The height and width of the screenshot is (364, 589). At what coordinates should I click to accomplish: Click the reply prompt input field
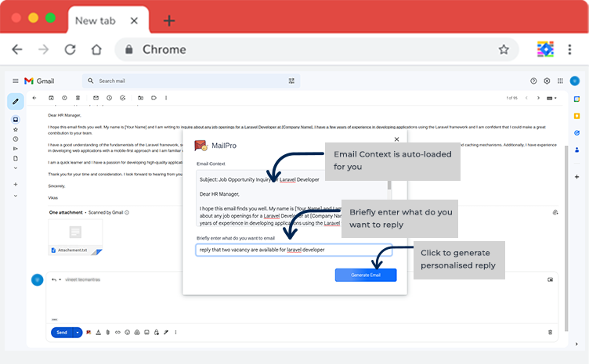pos(282,250)
